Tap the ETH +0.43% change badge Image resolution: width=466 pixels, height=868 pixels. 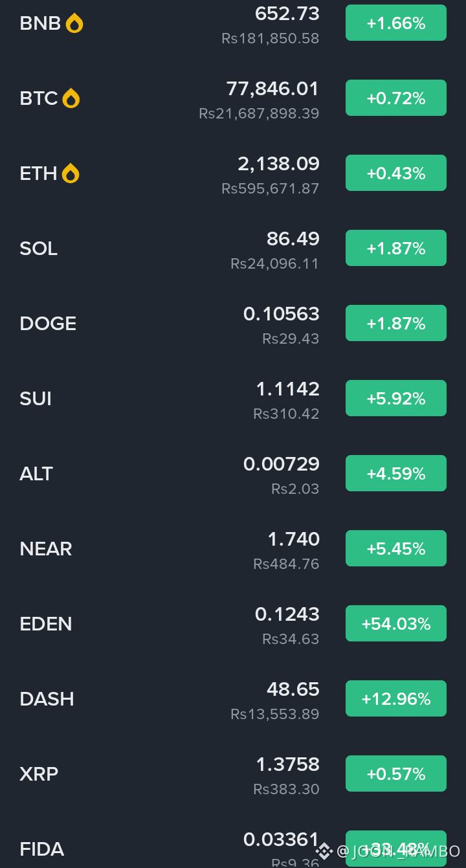pos(396,173)
